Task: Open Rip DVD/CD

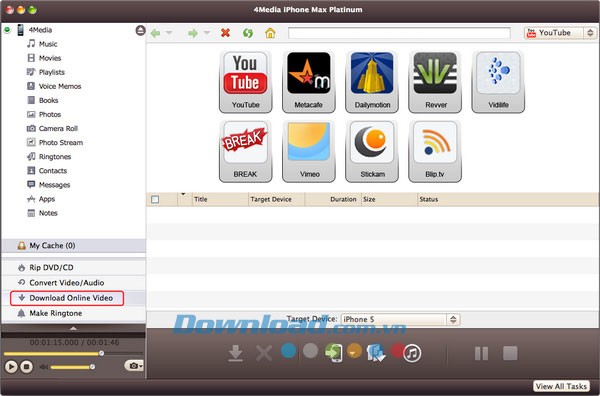Action: click(73, 267)
